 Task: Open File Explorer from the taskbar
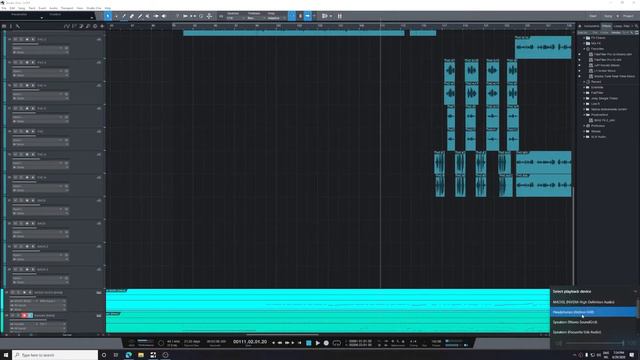point(141,355)
